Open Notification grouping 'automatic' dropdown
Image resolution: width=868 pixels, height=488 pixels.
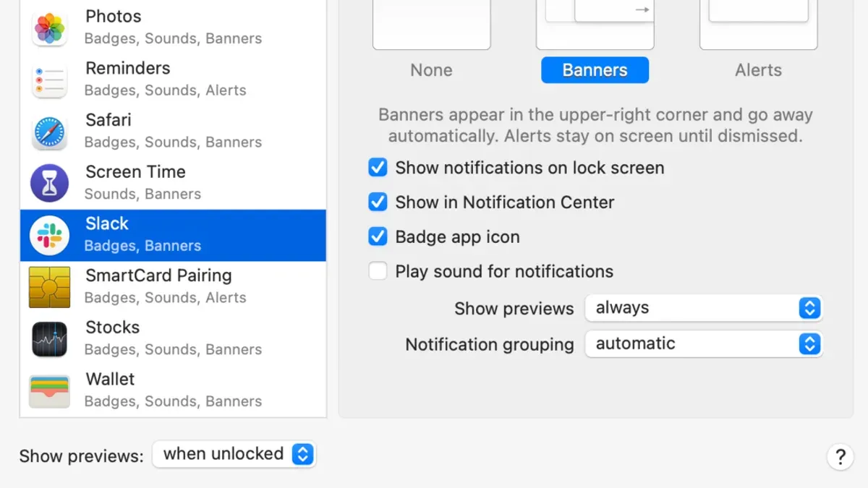coord(703,343)
